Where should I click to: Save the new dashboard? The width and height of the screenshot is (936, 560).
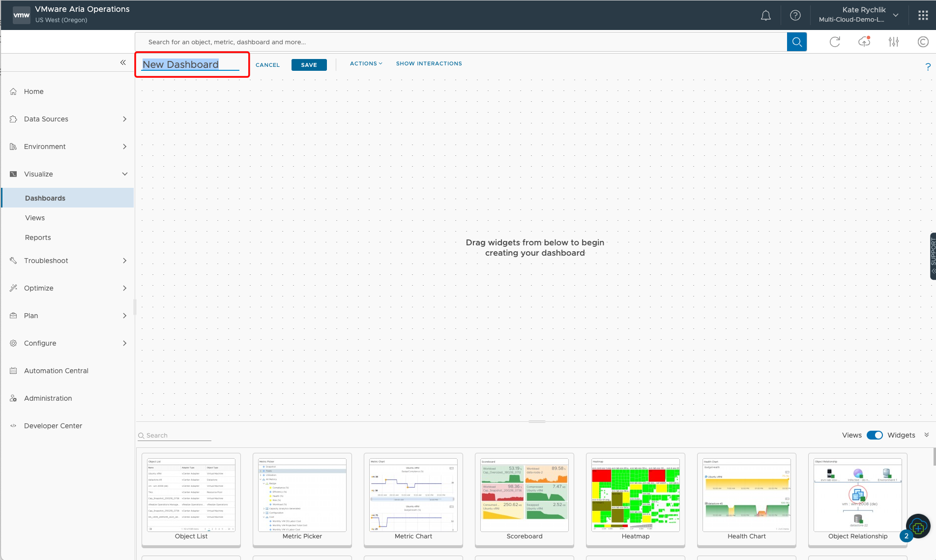pos(309,64)
